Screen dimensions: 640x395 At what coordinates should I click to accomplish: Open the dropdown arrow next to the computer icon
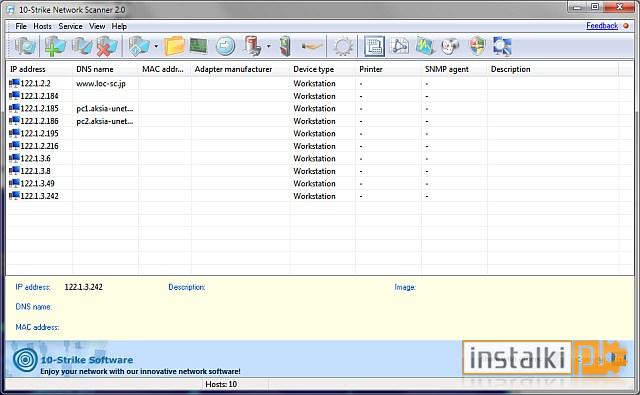point(156,47)
